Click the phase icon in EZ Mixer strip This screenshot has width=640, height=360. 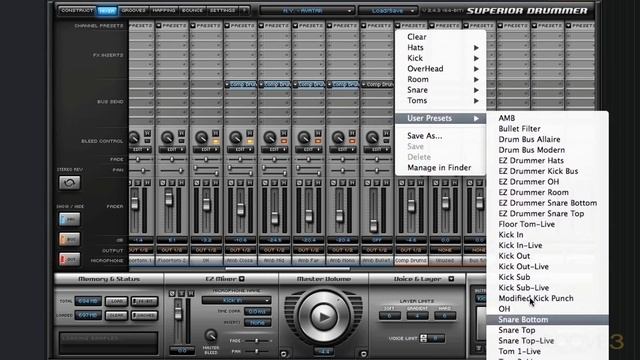pyautogui.click(x=172, y=293)
